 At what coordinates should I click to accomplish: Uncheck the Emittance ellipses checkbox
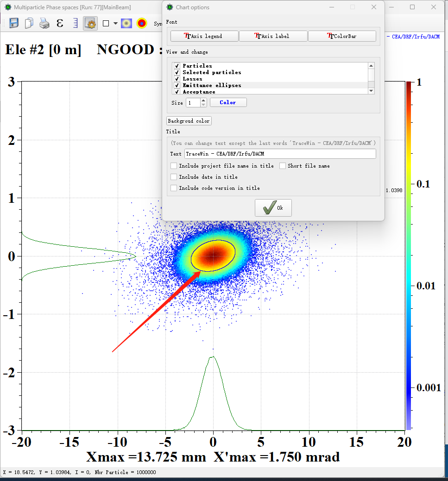click(x=177, y=85)
